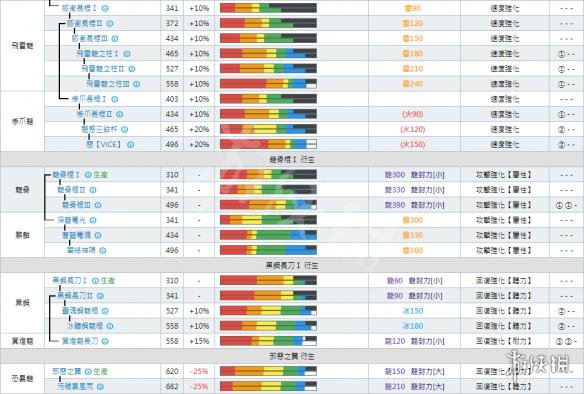Open the 冥燈龍長刀 weapon link
This screenshot has height=394, width=584.
coord(80,341)
